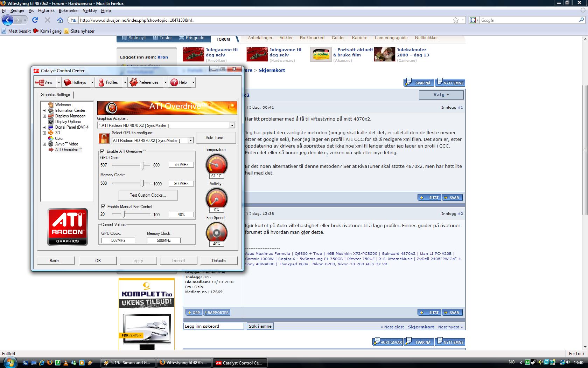
Task: Open Steam from the system tray
Action: pyautogui.click(x=534, y=362)
